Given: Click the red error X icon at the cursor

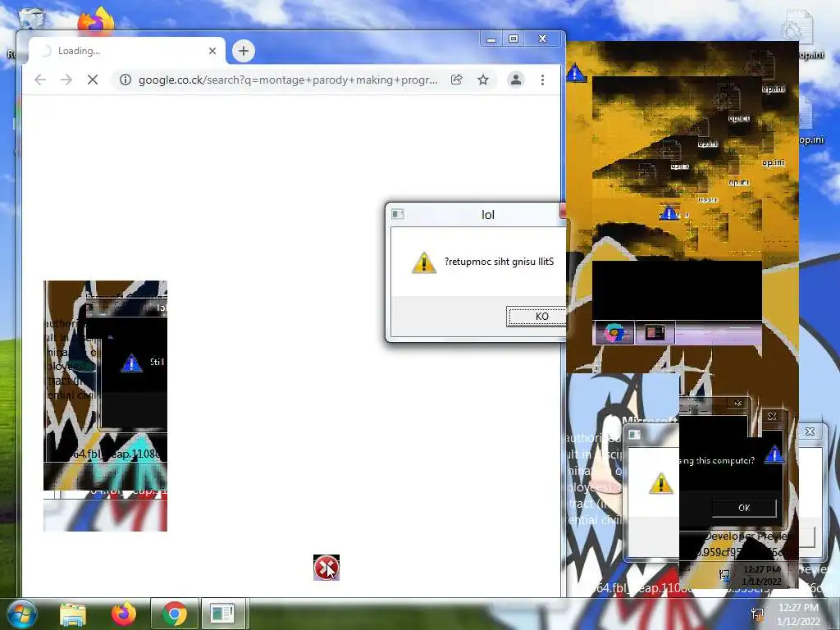Looking at the screenshot, I should (x=326, y=568).
